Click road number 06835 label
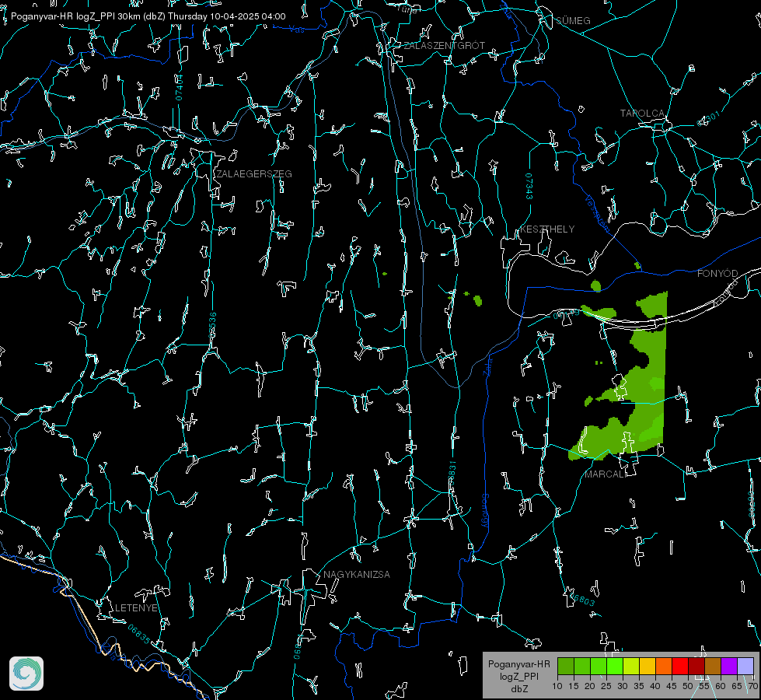The image size is (761, 700). coord(139,635)
